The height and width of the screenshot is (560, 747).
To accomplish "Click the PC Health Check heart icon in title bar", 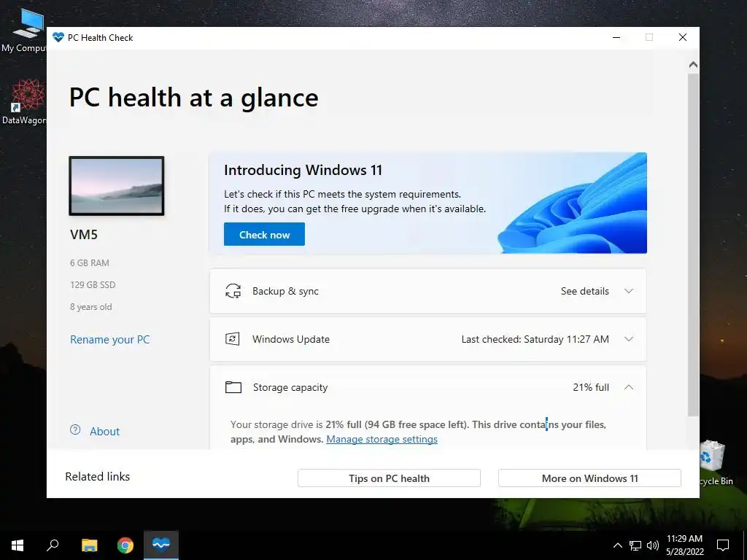I will (x=58, y=37).
